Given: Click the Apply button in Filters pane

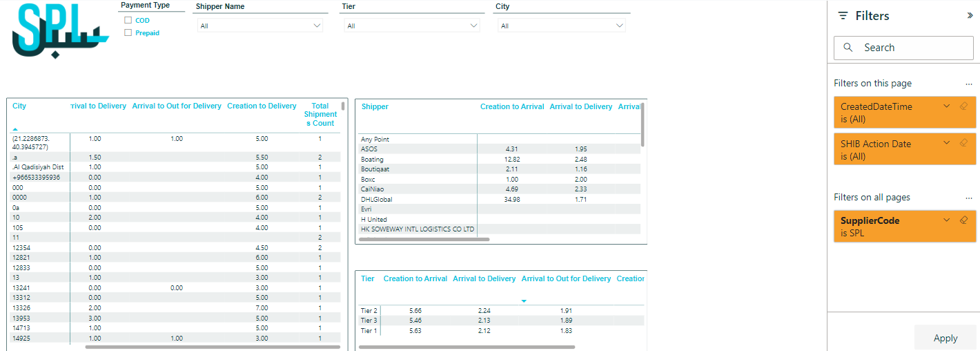Looking at the screenshot, I should click(x=945, y=338).
